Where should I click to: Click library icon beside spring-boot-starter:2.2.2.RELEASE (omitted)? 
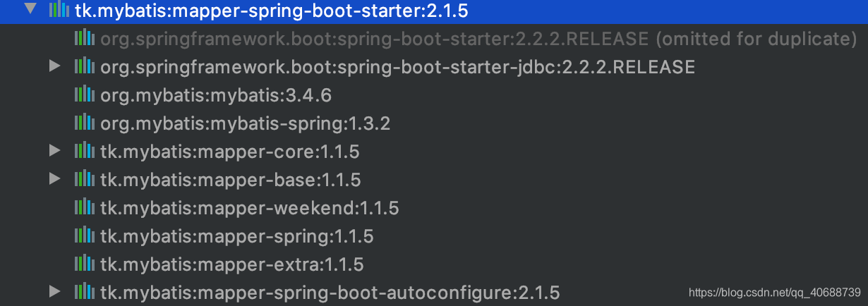click(85, 38)
